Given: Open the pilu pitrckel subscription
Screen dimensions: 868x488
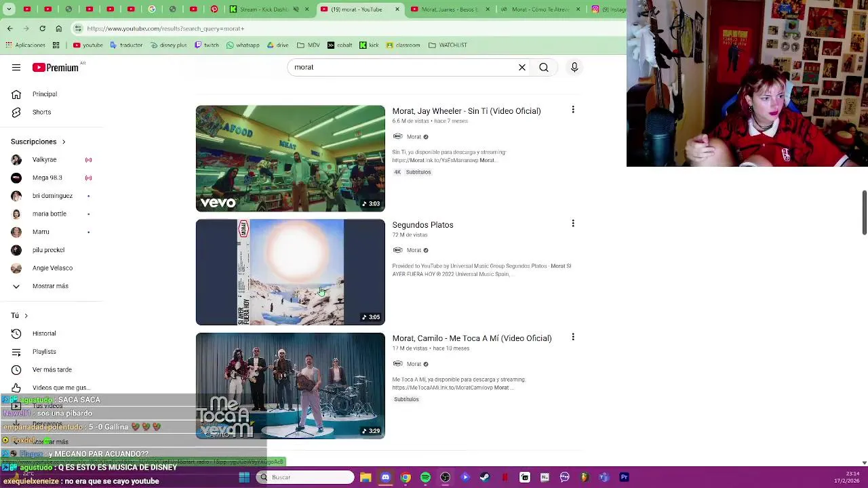Looking at the screenshot, I should click(x=49, y=250).
